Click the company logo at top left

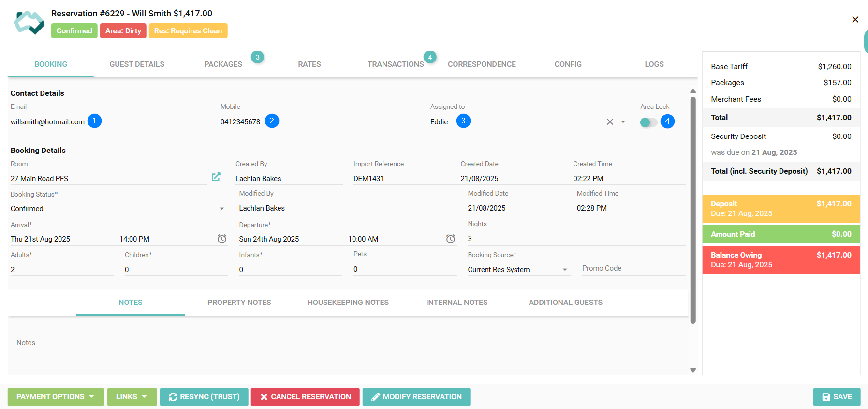[x=29, y=22]
